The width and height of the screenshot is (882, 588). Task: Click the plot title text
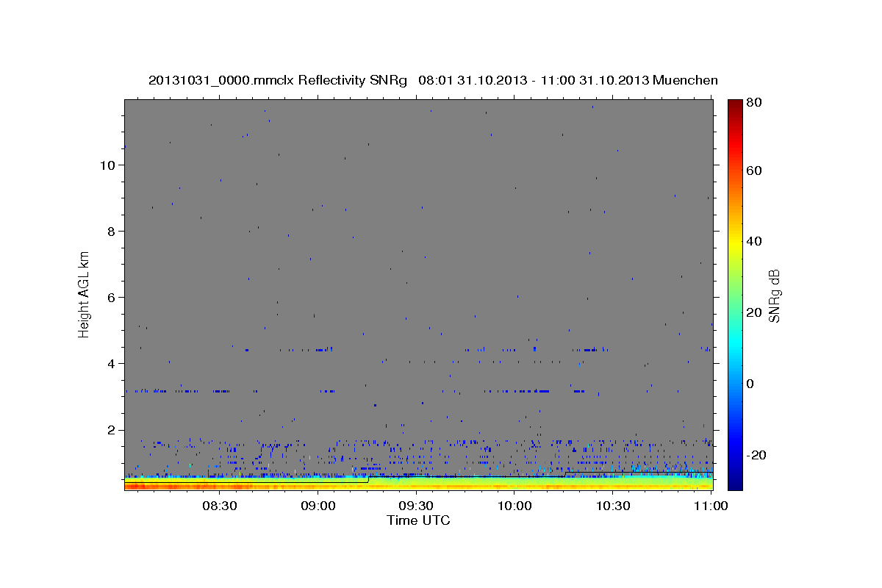pos(433,80)
